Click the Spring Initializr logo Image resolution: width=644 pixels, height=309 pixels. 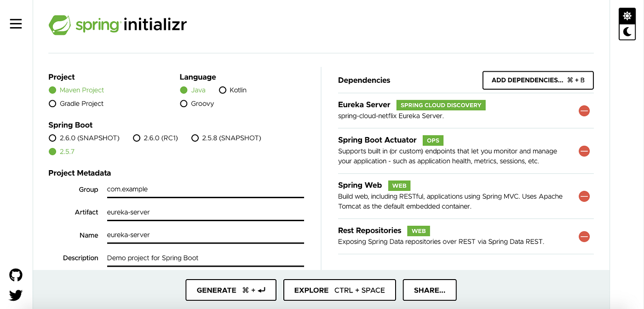pyautogui.click(x=118, y=24)
